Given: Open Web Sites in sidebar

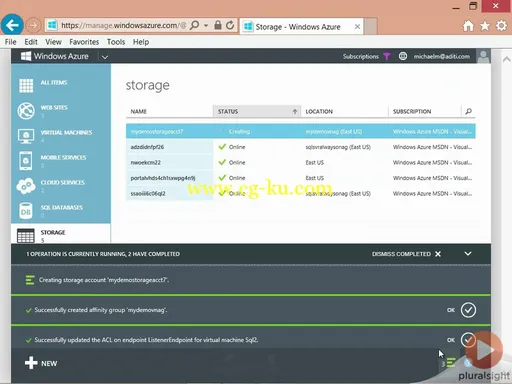Looking at the screenshot, I should coord(61,110).
